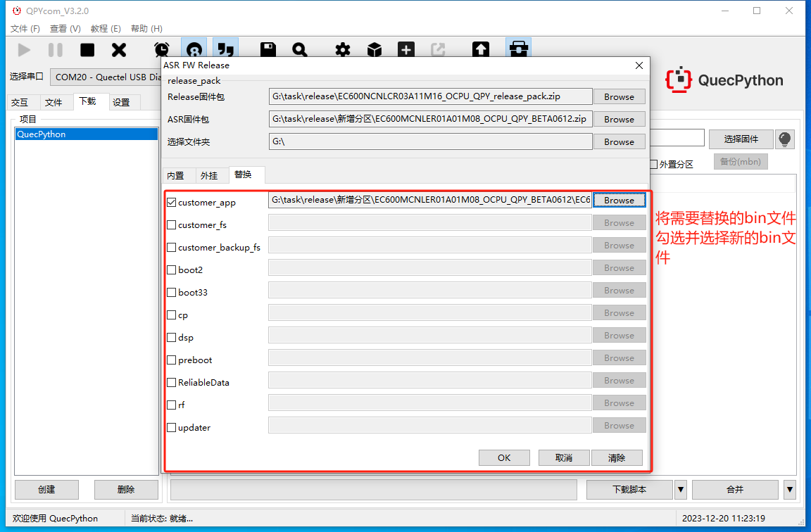The image size is (811, 532).
Task: Toggle the 外置分区 checkbox
Action: click(x=654, y=165)
